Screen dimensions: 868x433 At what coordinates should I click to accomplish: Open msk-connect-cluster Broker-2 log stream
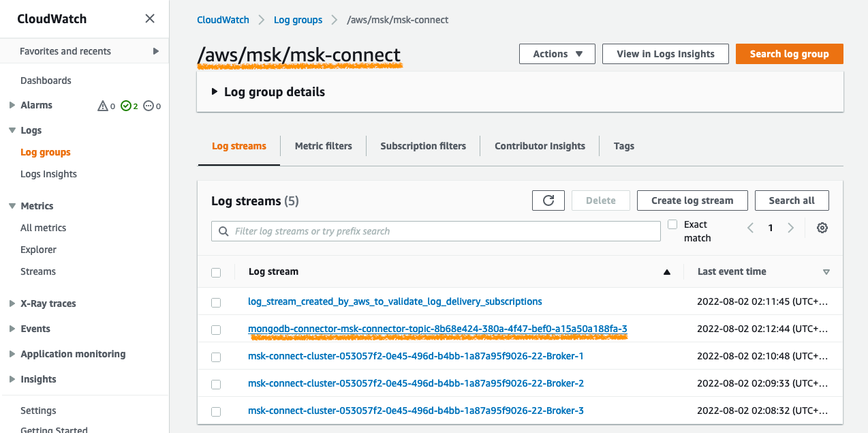[416, 383]
